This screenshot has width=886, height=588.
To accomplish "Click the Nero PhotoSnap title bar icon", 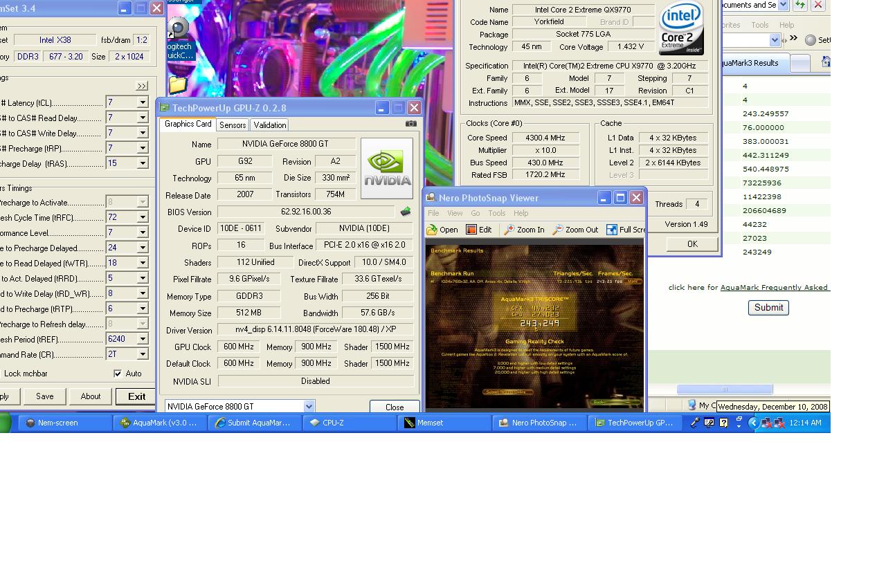I will [x=431, y=198].
